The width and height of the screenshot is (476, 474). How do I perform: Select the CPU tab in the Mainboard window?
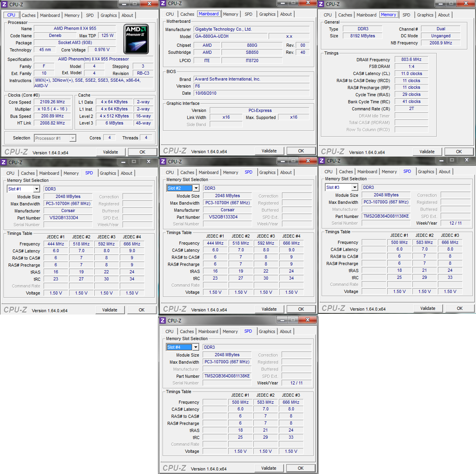[170, 14]
